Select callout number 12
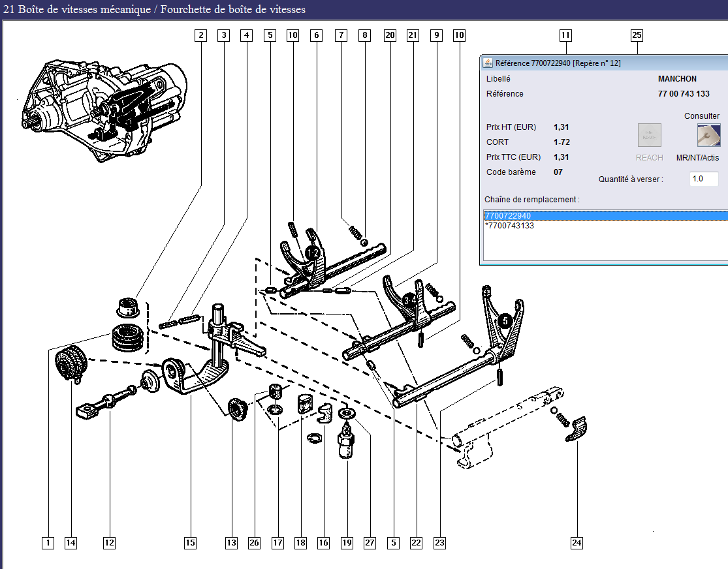Viewport: 728px width, 569px height. tap(109, 543)
